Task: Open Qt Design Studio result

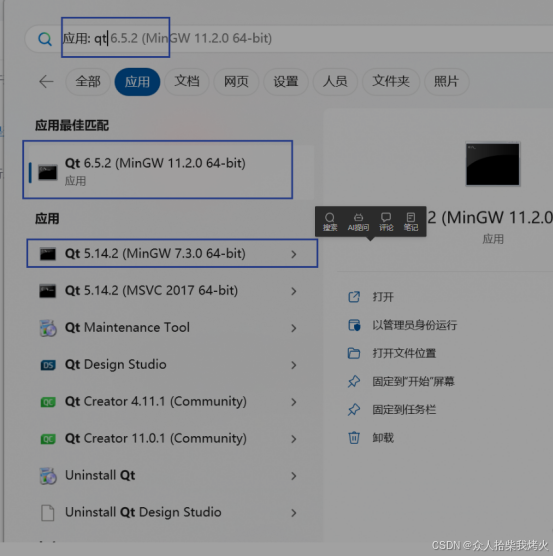Action: pyautogui.click(x=172, y=364)
